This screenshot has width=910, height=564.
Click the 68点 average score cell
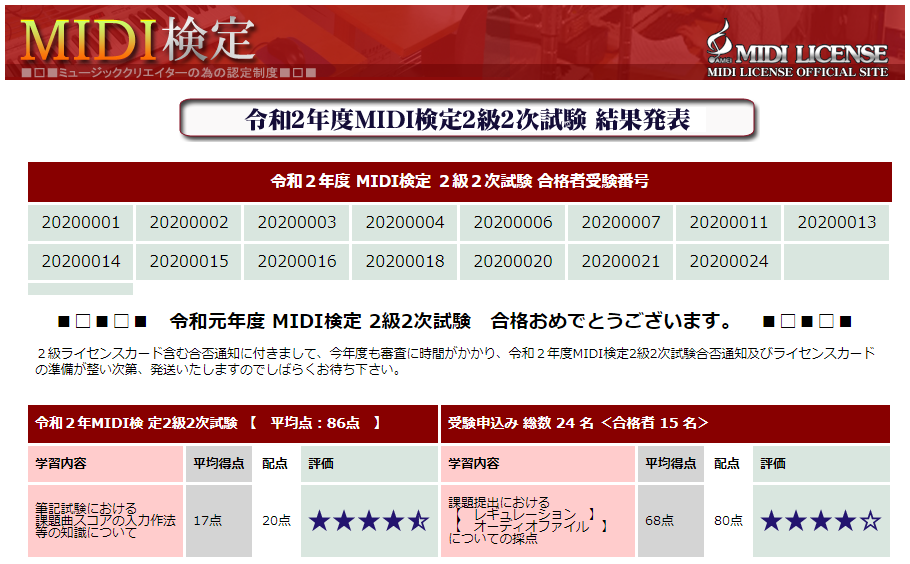point(671,520)
